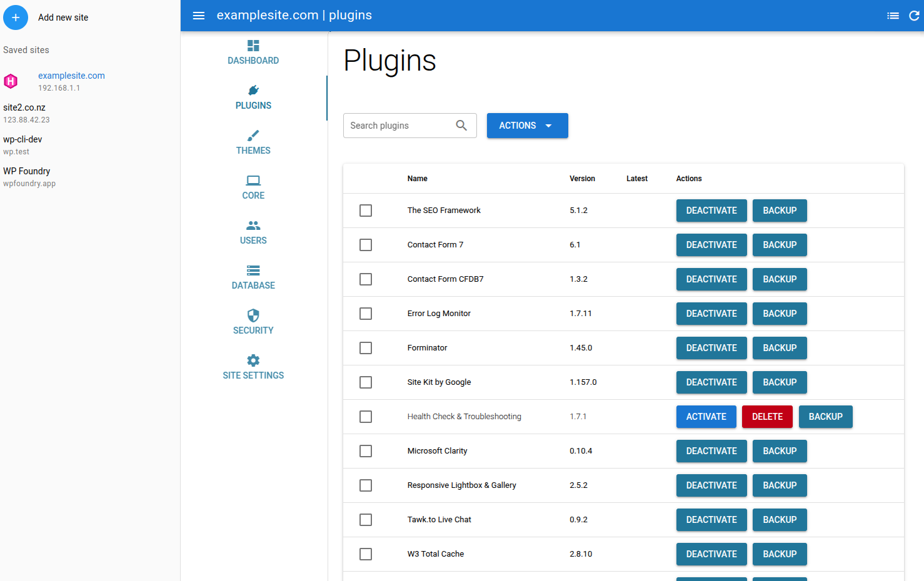The image size is (924, 581).
Task: Click the blue Add new site plus icon
Action: 16,17
